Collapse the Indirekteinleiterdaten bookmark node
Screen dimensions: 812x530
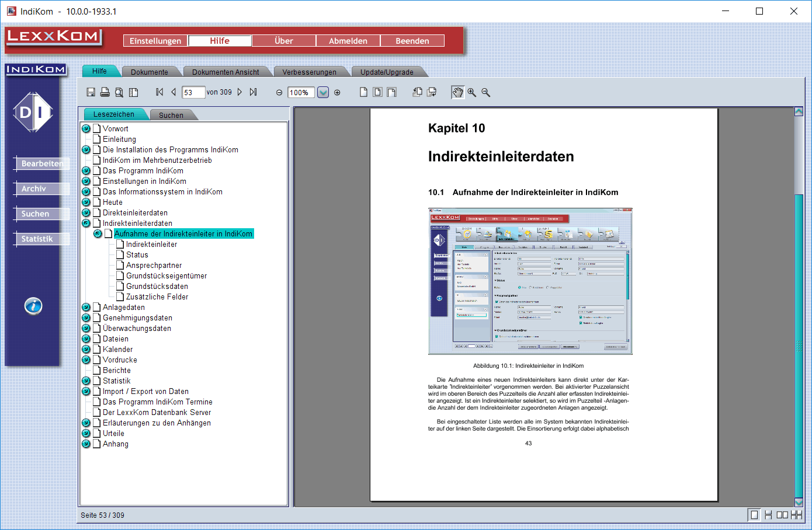pyautogui.click(x=86, y=223)
